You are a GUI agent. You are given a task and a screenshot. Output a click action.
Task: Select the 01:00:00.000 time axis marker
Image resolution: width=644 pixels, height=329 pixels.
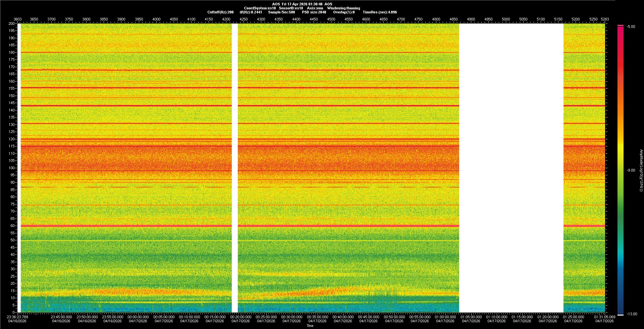(x=445, y=317)
